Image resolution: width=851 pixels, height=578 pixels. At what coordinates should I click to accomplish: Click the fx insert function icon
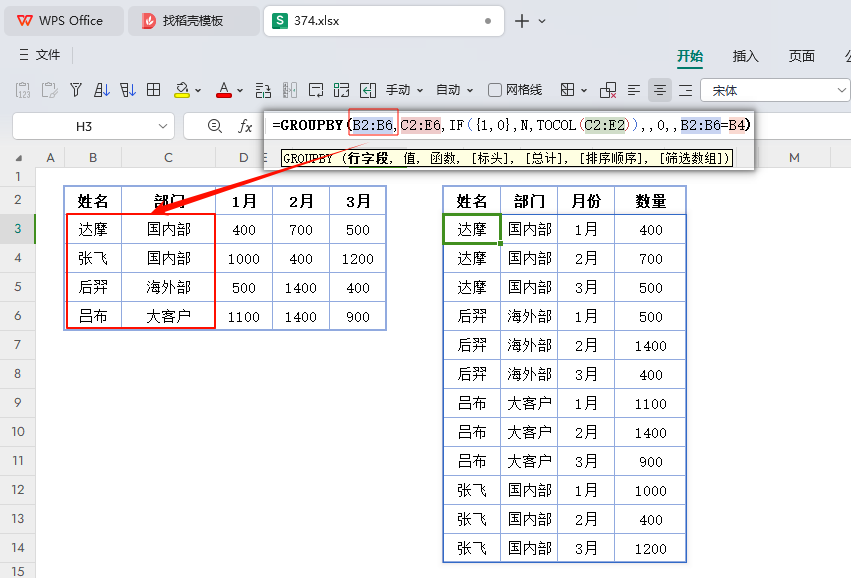pyautogui.click(x=245, y=126)
